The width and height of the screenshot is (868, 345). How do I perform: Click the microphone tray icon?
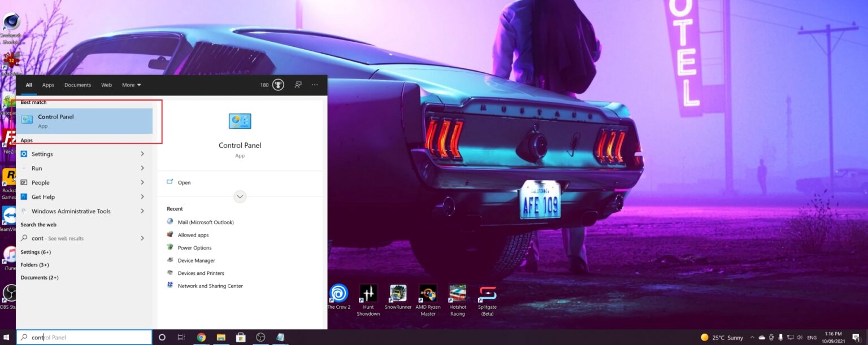tap(780, 337)
